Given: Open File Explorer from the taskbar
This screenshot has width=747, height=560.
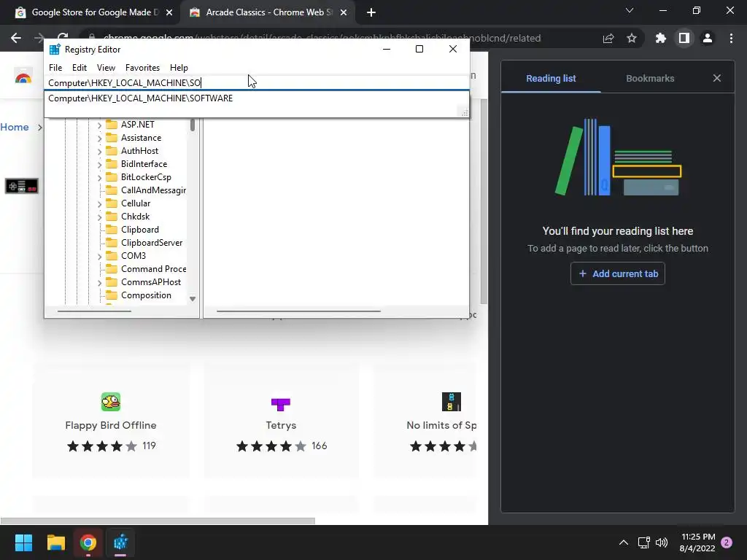Looking at the screenshot, I should (x=55, y=542).
